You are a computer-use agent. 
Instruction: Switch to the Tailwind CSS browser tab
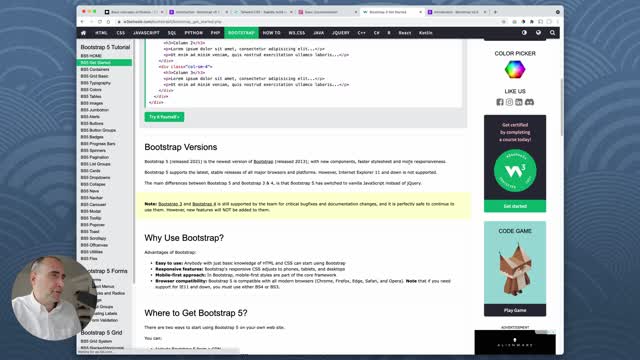point(262,12)
